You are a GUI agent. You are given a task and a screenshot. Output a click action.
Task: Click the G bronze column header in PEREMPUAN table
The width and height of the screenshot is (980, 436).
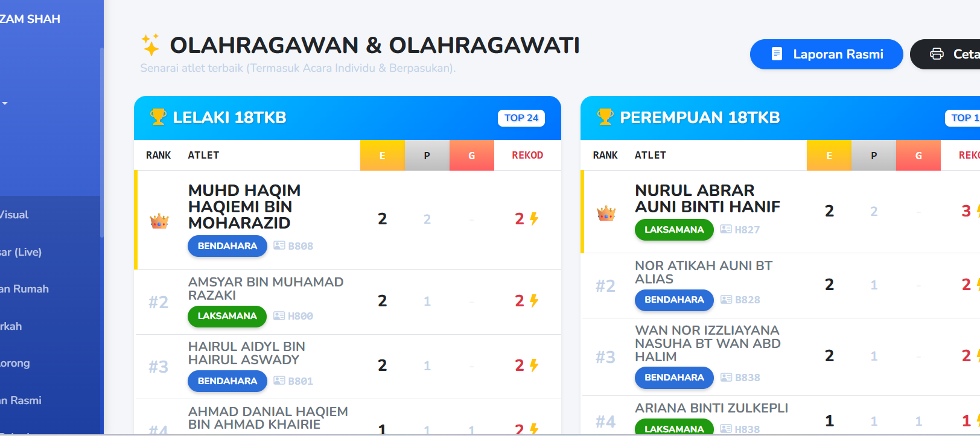pyautogui.click(x=918, y=156)
